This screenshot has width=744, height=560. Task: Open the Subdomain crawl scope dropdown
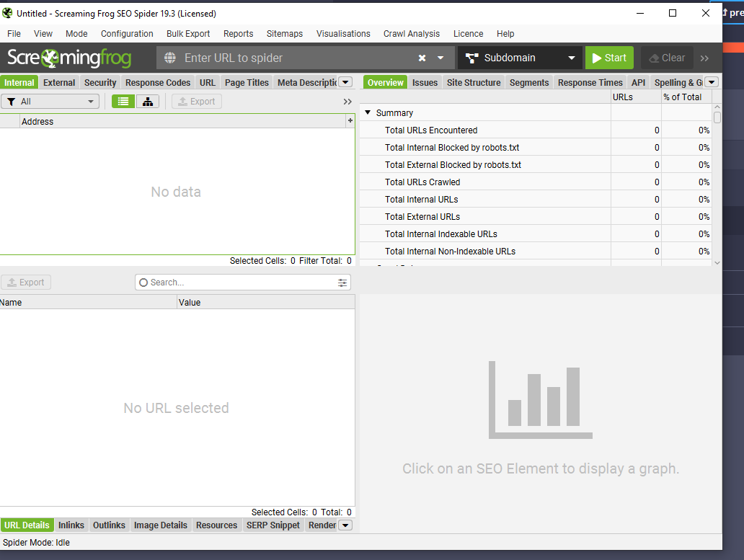point(521,58)
